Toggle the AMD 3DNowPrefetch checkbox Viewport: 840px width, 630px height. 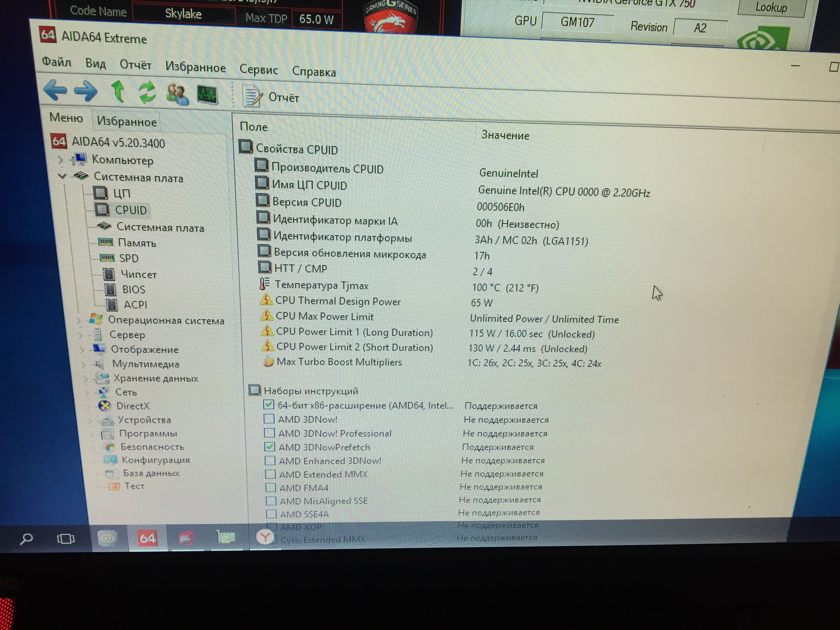[x=270, y=447]
